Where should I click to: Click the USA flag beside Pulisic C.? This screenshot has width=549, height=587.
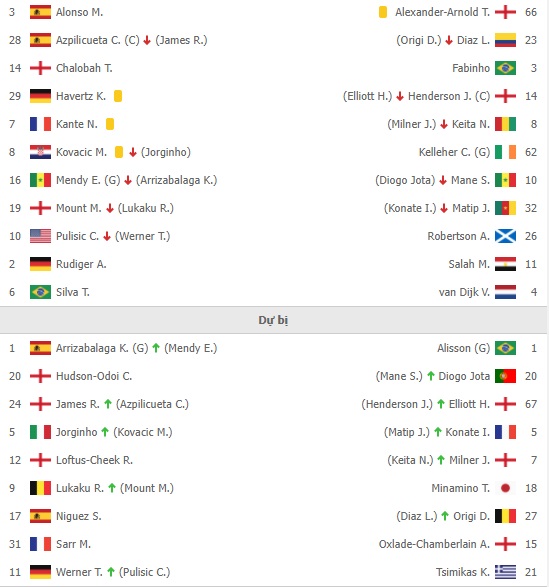click(x=40, y=236)
